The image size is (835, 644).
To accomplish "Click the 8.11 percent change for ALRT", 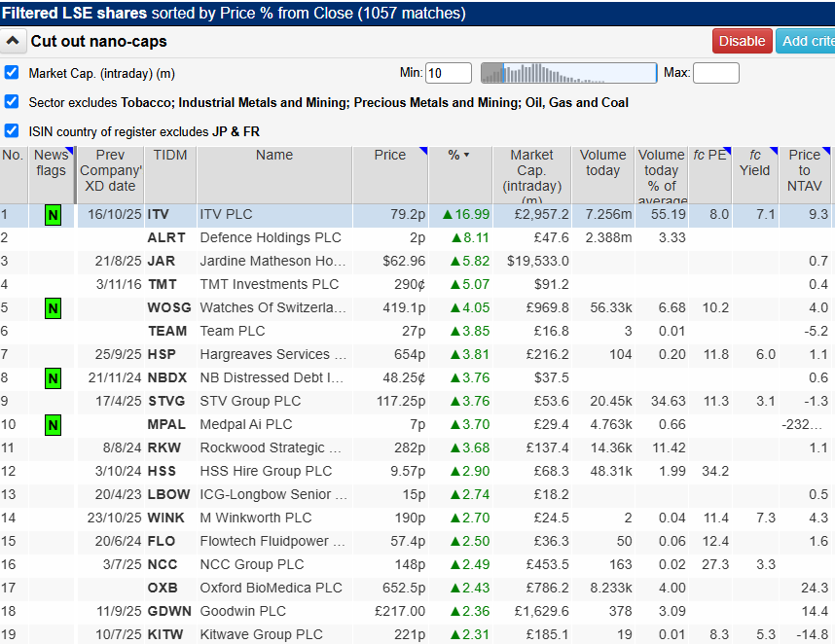I will (x=470, y=238).
